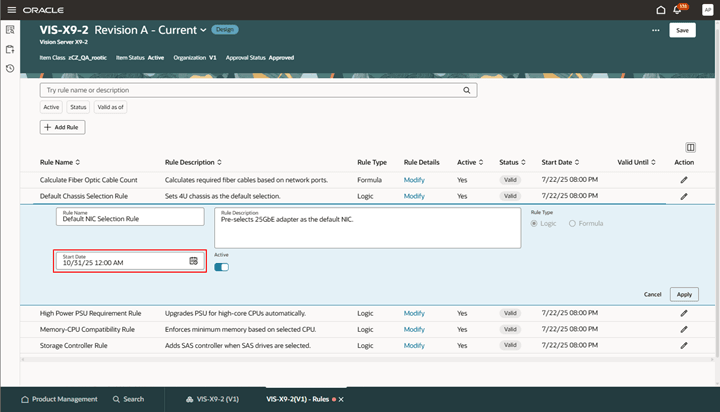Screen dimensions: 720x412
Task: Close the VIS-X9-2(V1) - Rules tab
Action: (x=341, y=400)
